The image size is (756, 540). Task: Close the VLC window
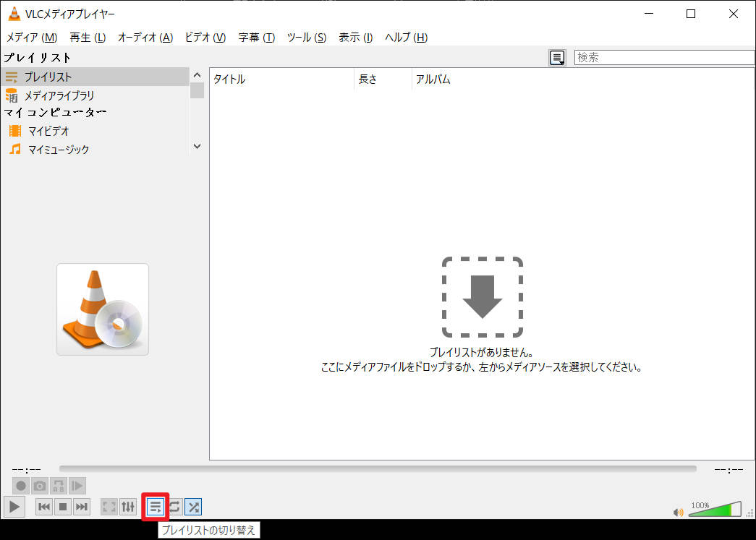tap(734, 14)
